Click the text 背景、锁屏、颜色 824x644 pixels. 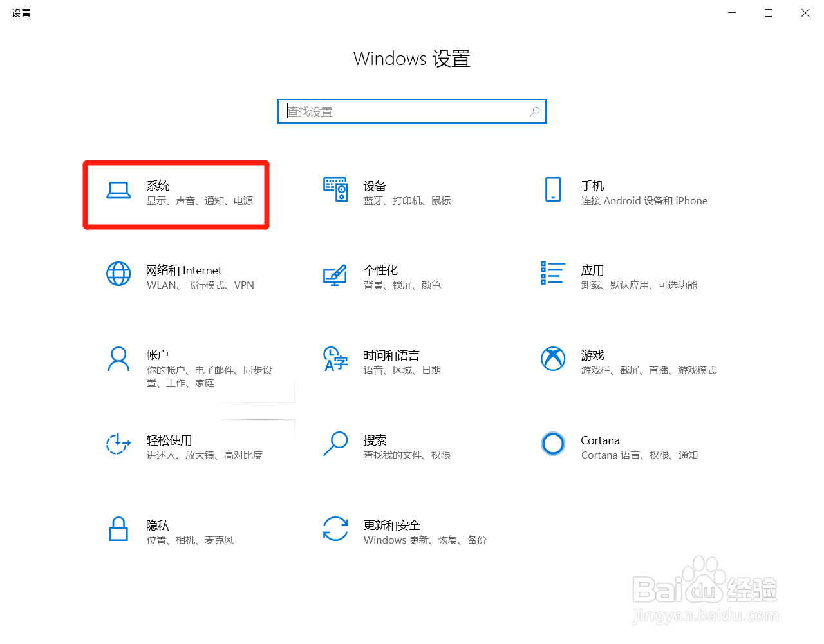coord(402,285)
